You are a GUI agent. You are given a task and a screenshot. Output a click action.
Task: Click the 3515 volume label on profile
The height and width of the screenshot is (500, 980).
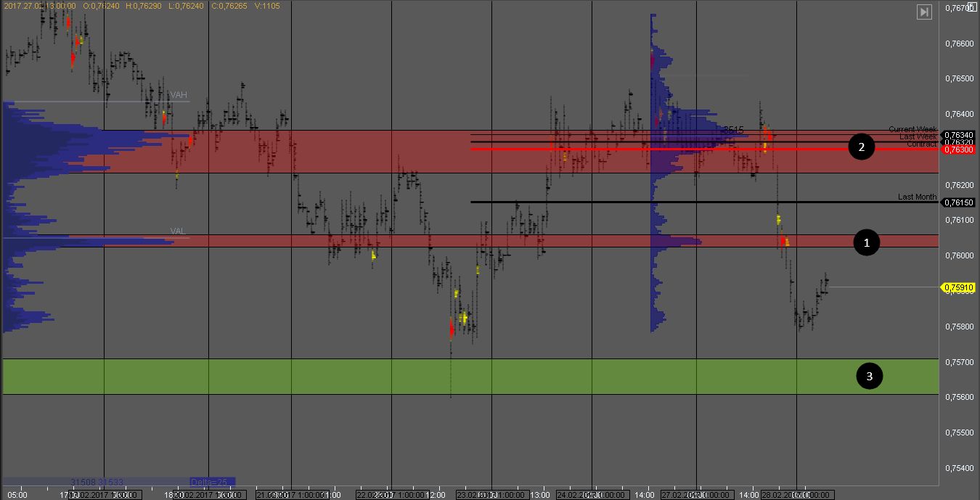pos(733,130)
